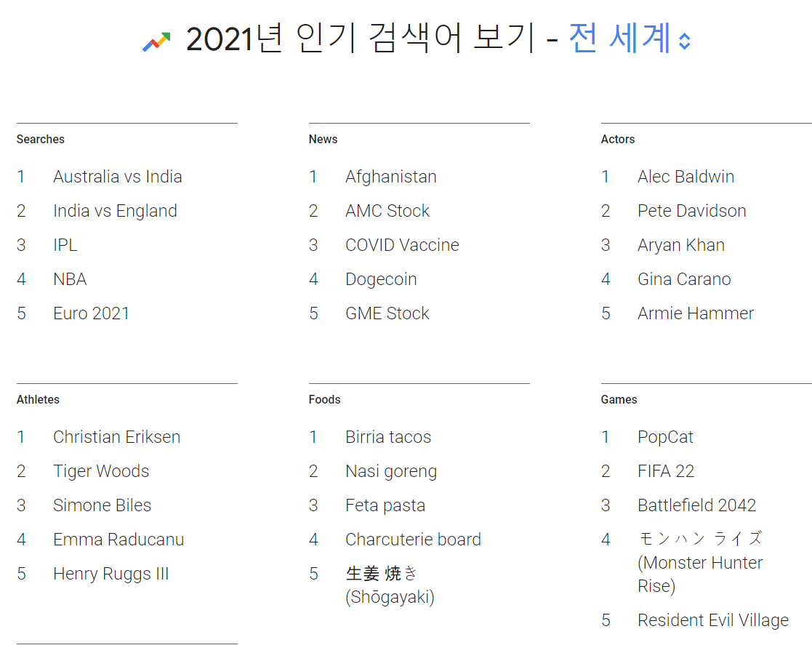Select NBA in Searches list
The image size is (812, 645).
pos(70,279)
